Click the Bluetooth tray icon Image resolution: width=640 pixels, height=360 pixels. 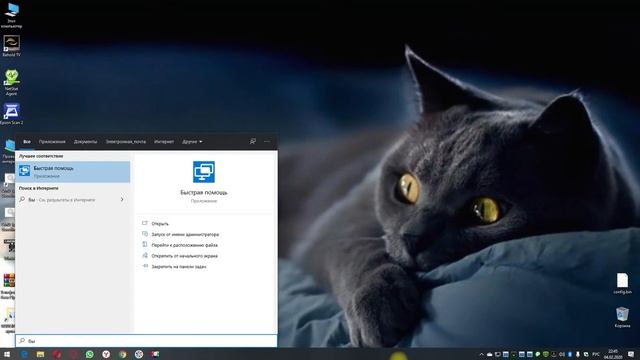[570, 354]
